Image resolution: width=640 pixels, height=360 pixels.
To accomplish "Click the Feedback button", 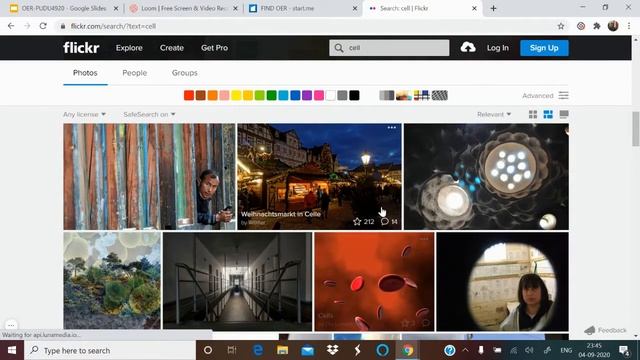I will click(x=605, y=330).
